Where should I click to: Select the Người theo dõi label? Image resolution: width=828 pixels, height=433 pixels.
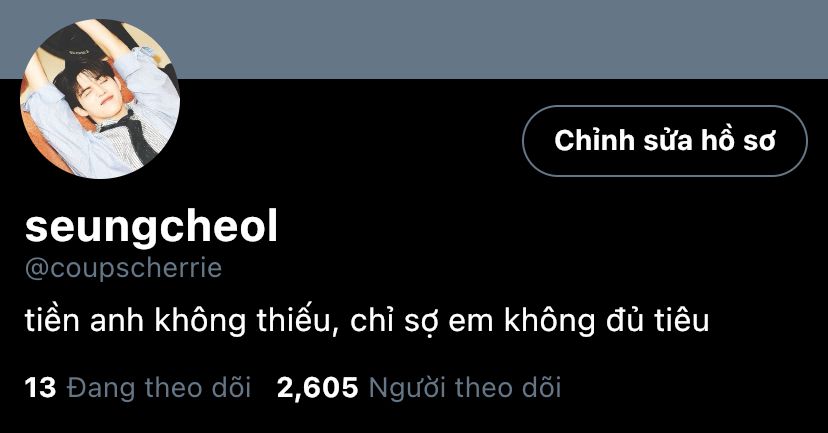[x=465, y=388]
